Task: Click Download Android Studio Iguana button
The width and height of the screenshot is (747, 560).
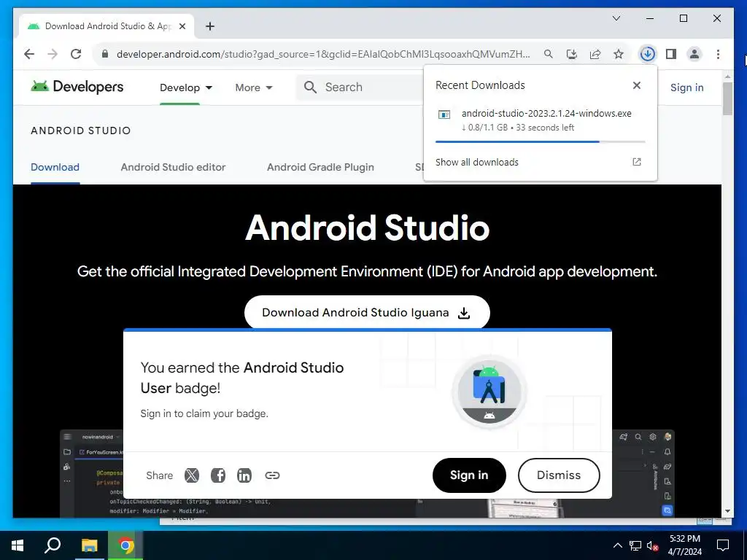Action: tap(367, 312)
